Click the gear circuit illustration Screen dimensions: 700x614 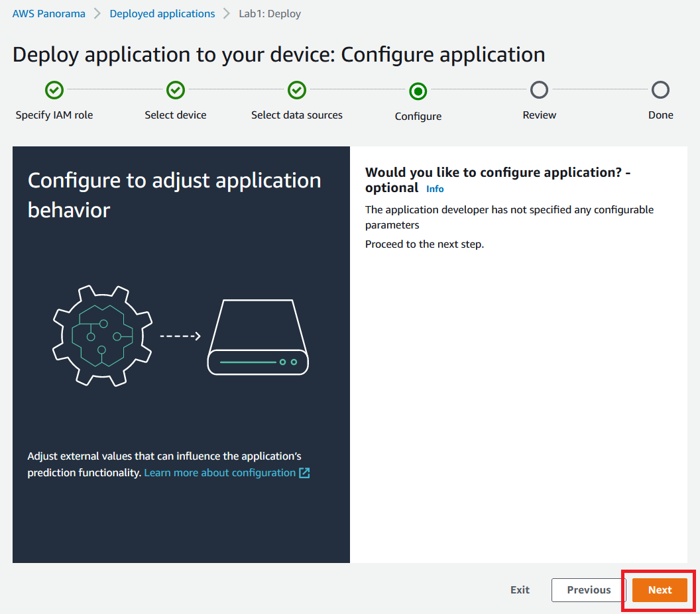103,336
